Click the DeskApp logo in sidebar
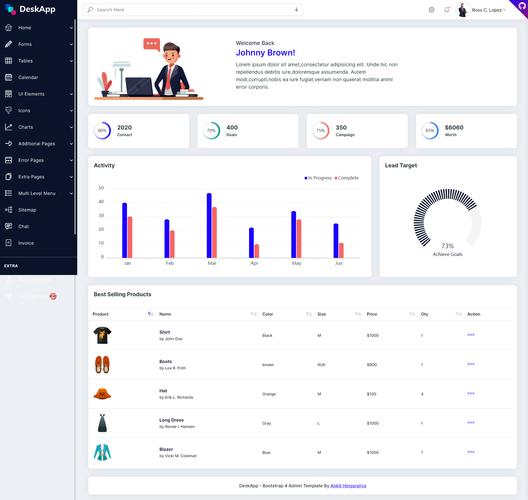Screen dimensions: 528x500 click(30, 9)
